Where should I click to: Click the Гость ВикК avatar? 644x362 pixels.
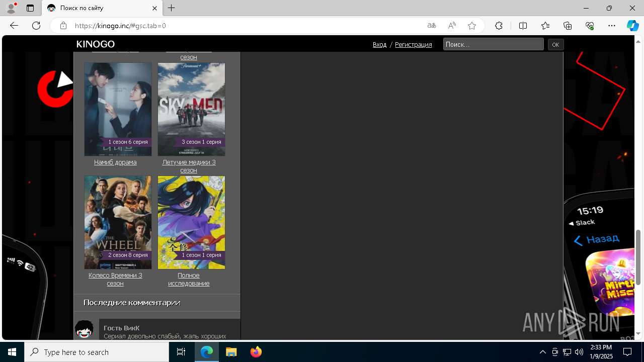tap(84, 330)
